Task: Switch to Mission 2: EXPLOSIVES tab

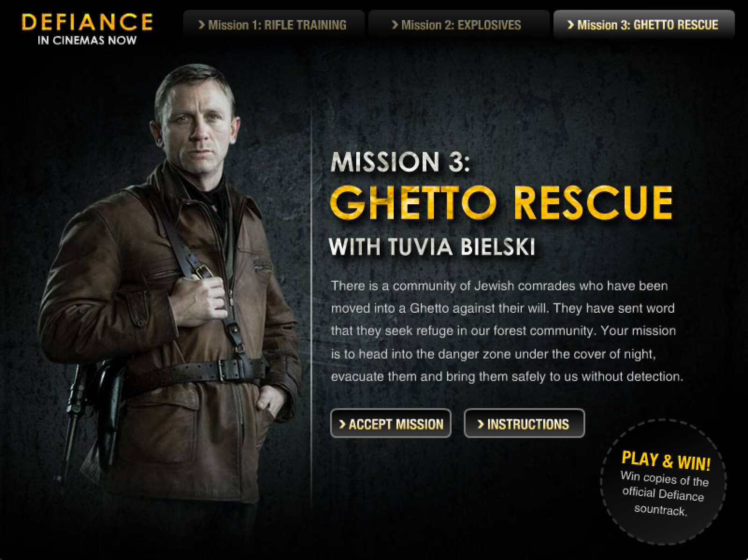Action: [459, 24]
